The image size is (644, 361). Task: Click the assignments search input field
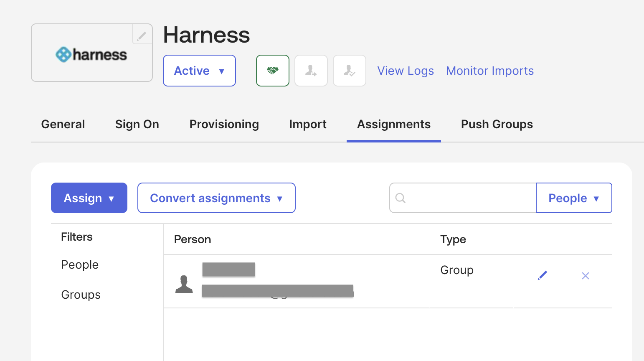click(463, 198)
